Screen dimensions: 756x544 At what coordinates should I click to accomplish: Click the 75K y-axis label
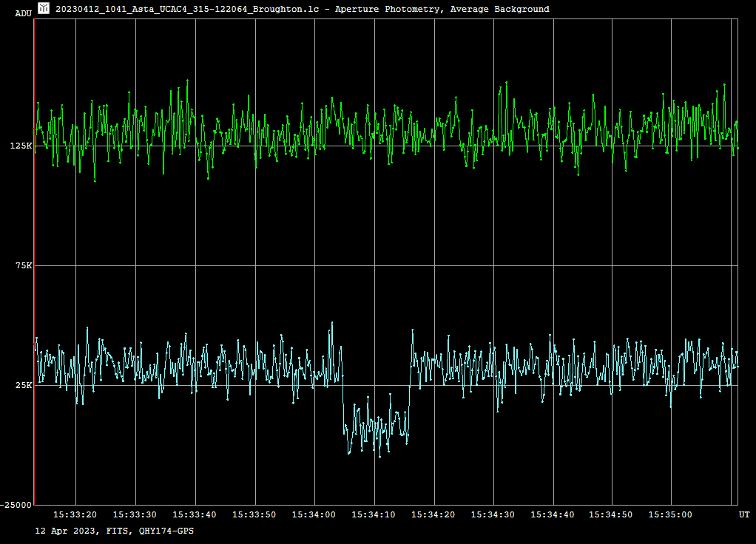[x=24, y=265]
